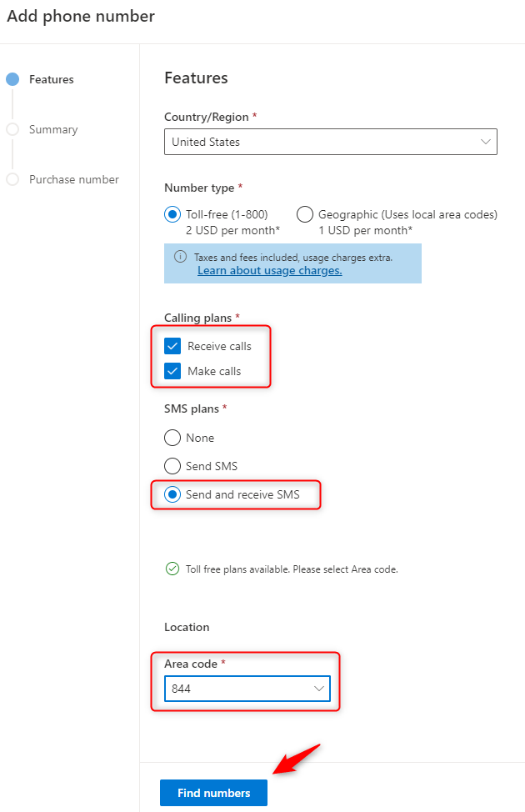Select None for SMS plans
525x812 pixels.
pyautogui.click(x=172, y=438)
